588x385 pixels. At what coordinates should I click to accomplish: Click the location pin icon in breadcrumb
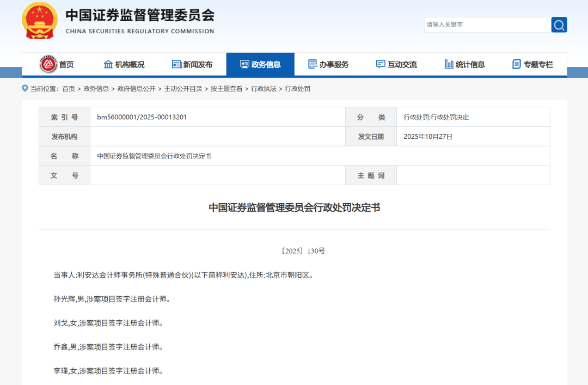click(x=24, y=88)
